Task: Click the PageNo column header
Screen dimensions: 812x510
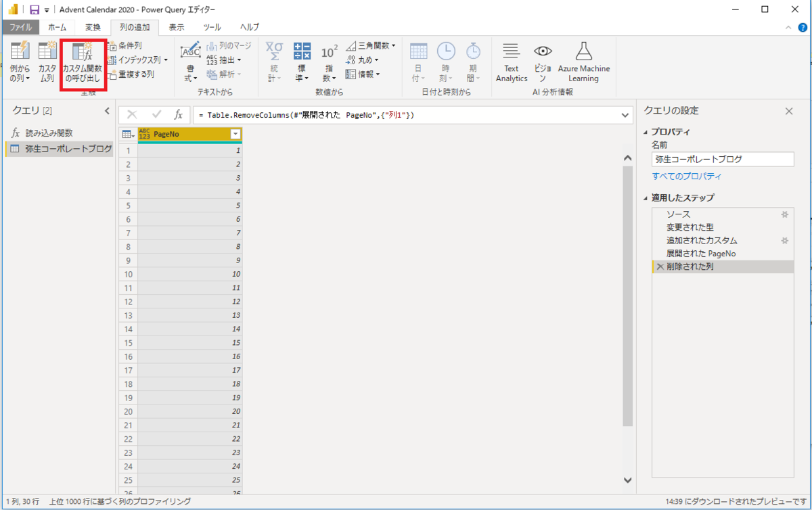Action: [x=189, y=134]
